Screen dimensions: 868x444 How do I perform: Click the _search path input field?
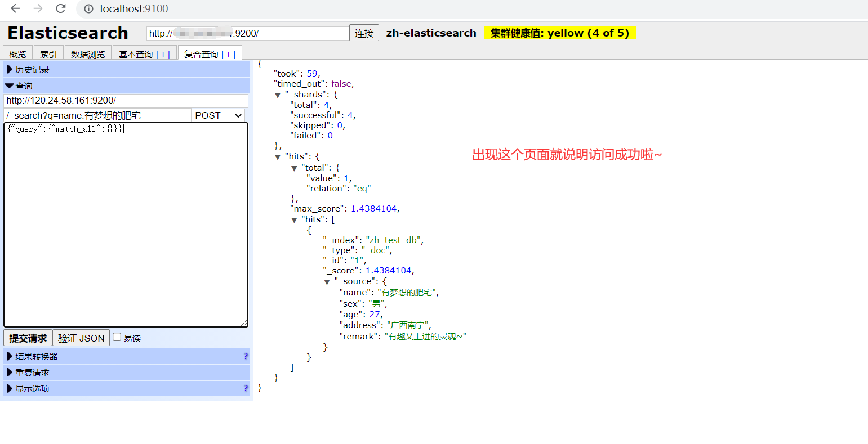(x=97, y=115)
